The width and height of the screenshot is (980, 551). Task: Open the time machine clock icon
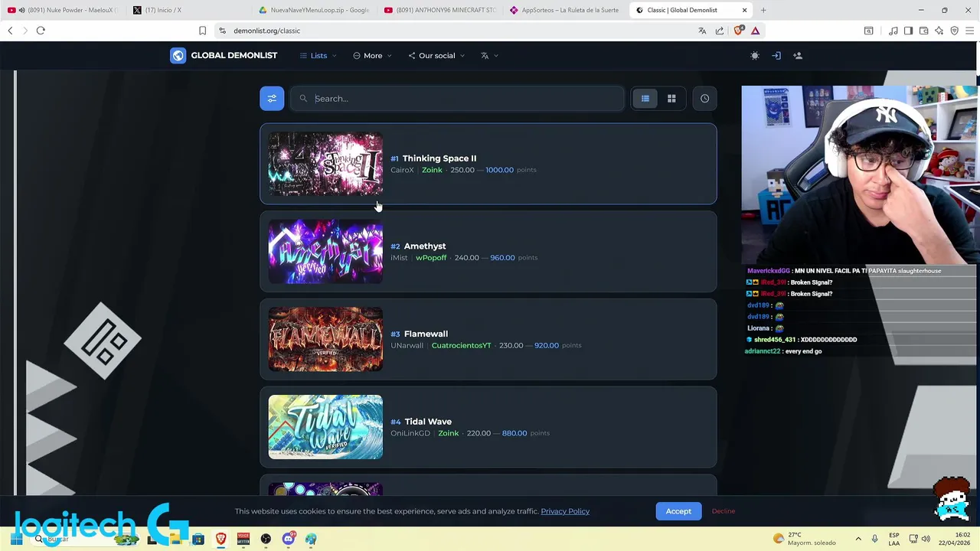click(704, 99)
